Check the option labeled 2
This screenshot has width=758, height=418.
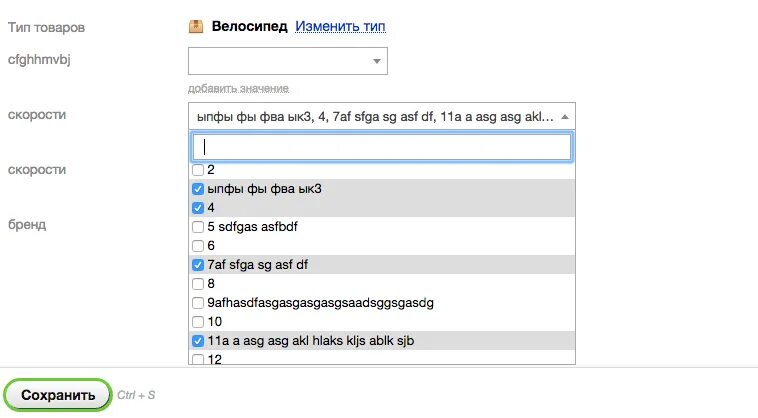coord(198,170)
